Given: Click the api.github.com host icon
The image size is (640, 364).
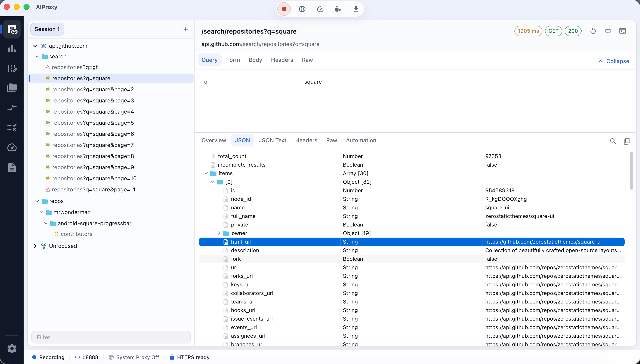Looking at the screenshot, I should click(44, 46).
